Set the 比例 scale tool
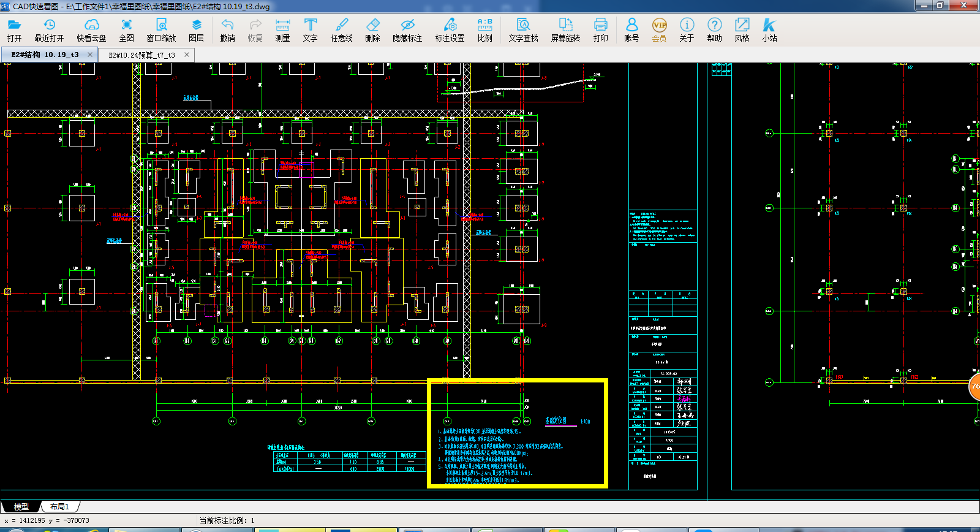The height and width of the screenshot is (532, 980). point(484,29)
